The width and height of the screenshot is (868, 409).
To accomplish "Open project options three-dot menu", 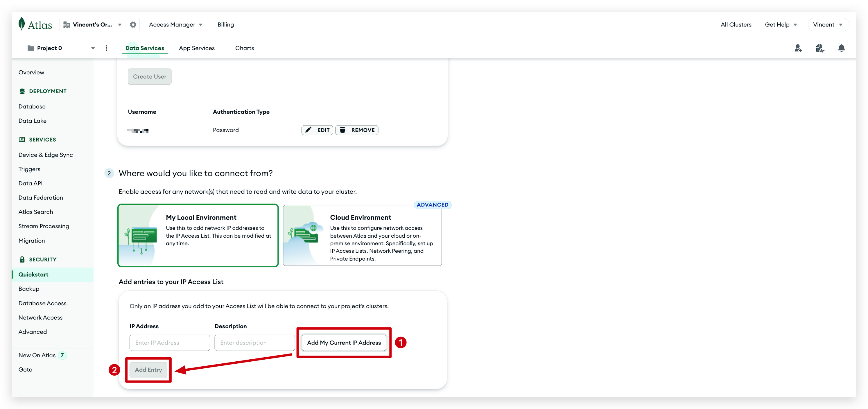I will point(107,48).
